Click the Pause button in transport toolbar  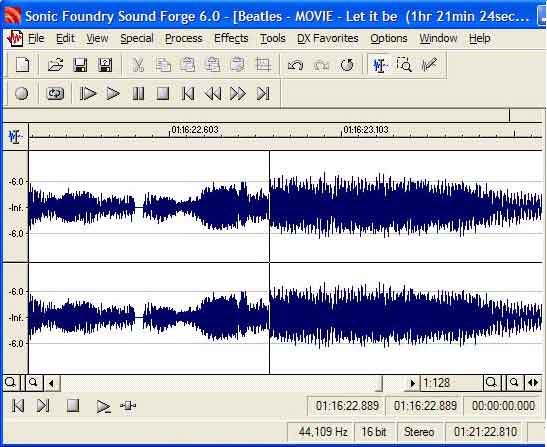[x=138, y=94]
